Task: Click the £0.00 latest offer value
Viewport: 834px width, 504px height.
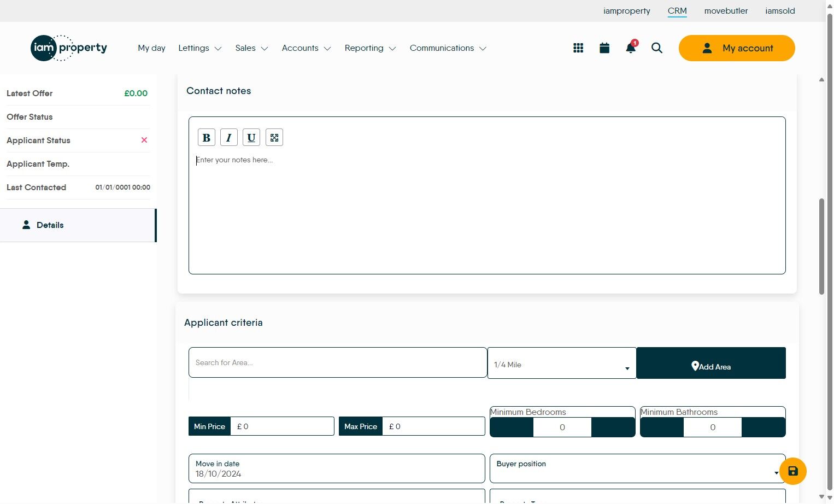Action: click(136, 93)
